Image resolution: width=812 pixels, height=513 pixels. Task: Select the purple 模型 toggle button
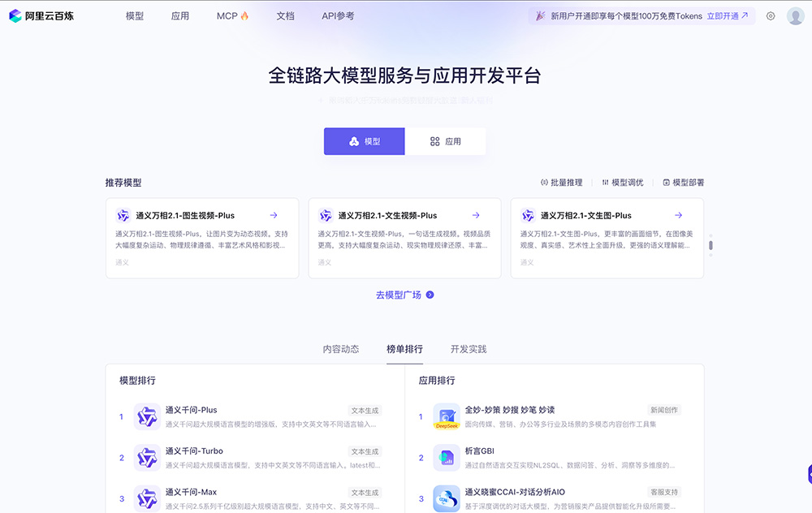click(364, 141)
